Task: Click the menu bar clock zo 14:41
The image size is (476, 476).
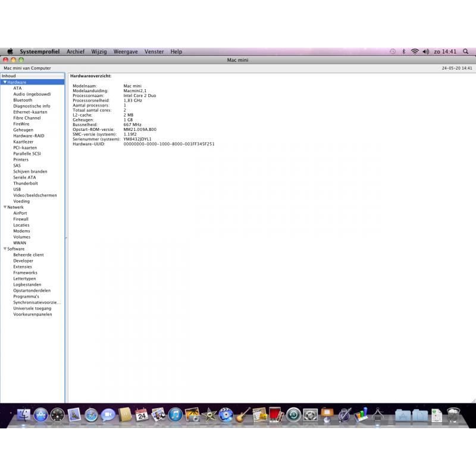Action: tap(445, 52)
